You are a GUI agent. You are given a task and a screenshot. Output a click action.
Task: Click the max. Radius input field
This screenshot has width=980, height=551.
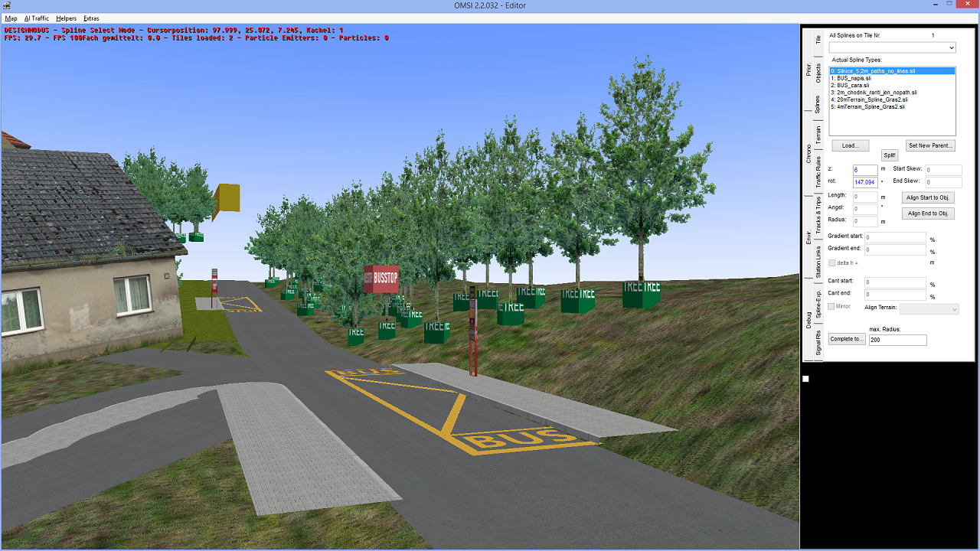coord(897,340)
